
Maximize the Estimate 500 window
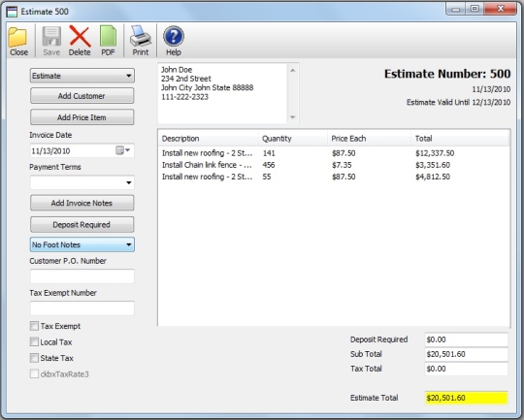pyautogui.click(x=475, y=9)
